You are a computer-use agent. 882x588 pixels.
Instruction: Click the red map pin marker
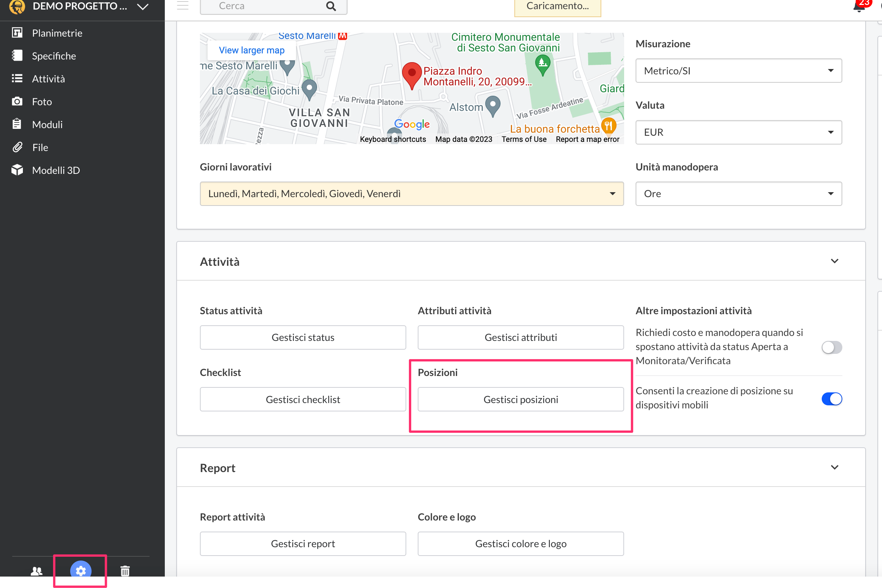click(412, 76)
